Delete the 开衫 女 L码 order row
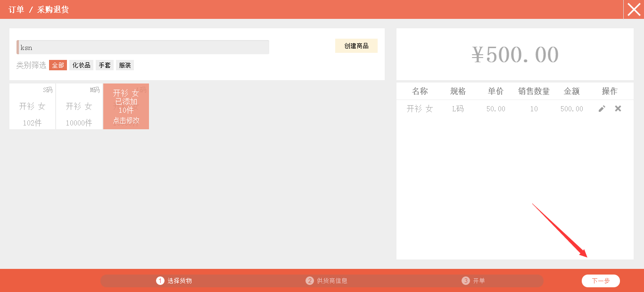 [x=618, y=108]
